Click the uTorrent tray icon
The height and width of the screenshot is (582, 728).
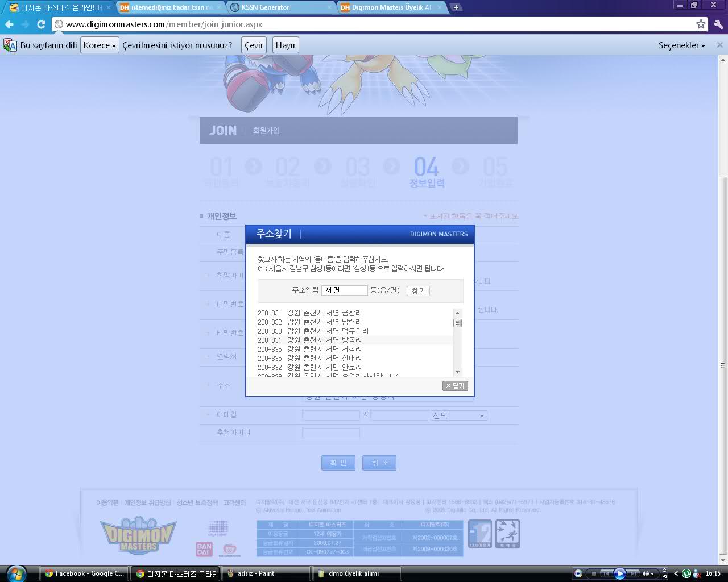(x=686, y=573)
